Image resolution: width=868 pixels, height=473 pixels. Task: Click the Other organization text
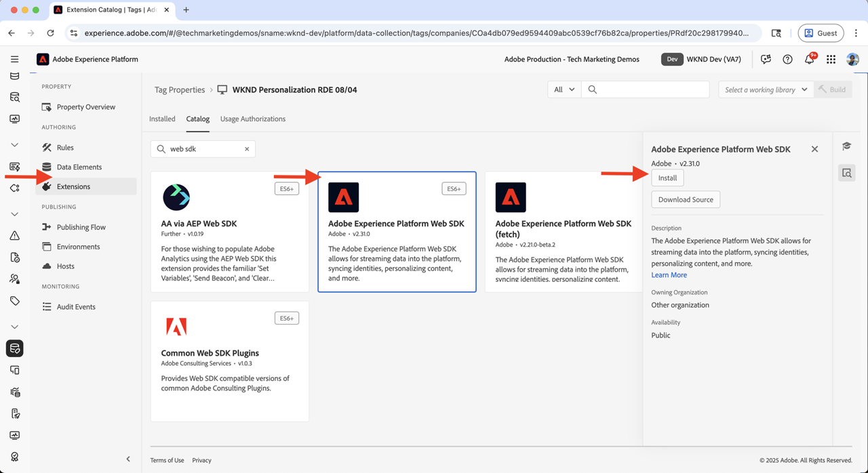(680, 305)
